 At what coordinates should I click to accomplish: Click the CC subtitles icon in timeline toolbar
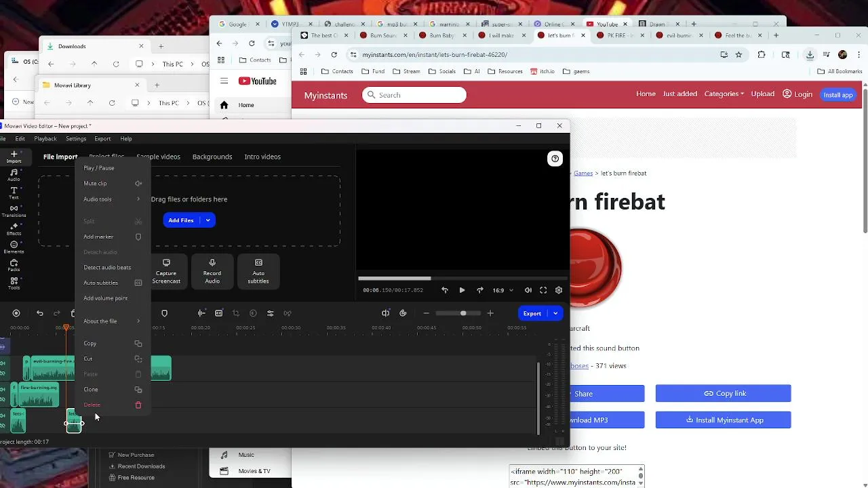point(218,313)
